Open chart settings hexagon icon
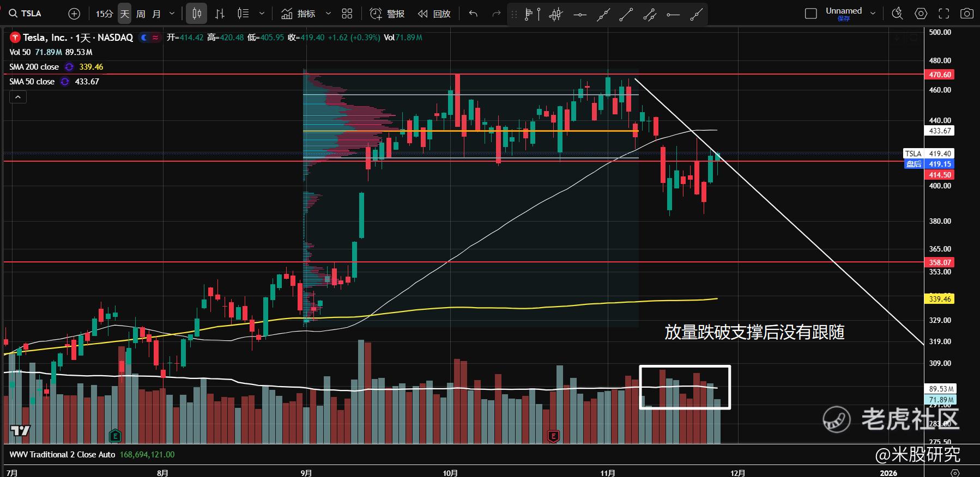980x477 pixels. (x=921, y=14)
